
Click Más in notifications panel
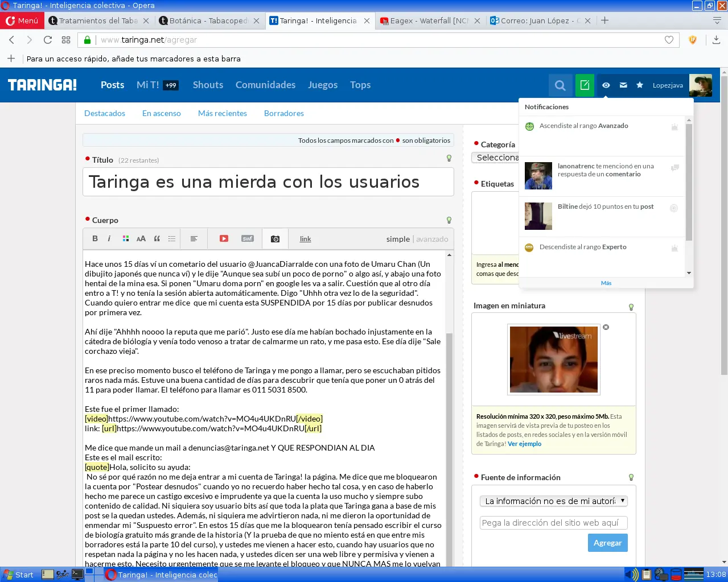pos(606,283)
